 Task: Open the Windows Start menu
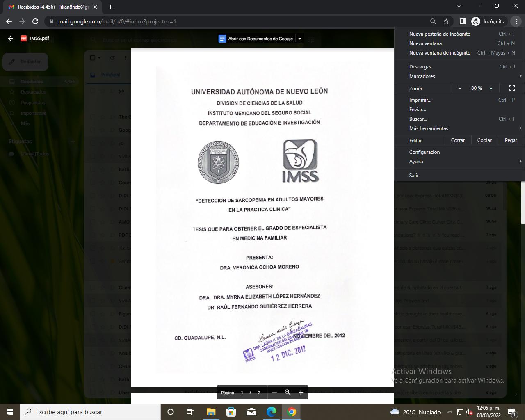pos(10,412)
